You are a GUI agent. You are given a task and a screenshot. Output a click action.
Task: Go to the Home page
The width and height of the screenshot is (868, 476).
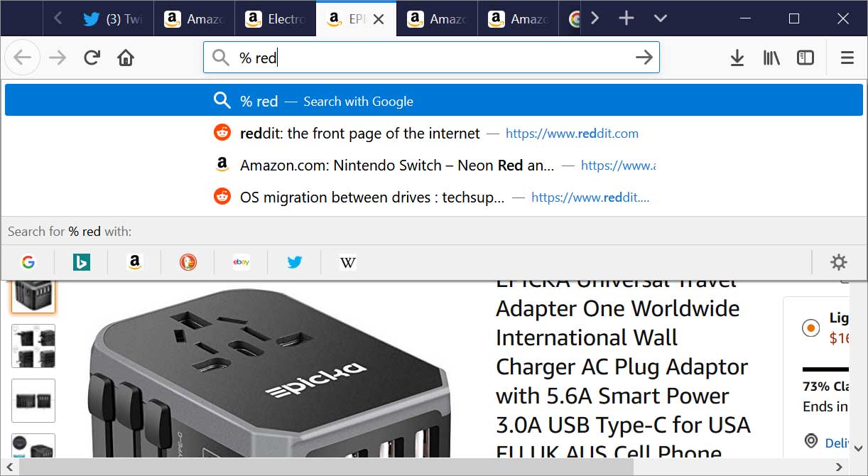126,58
